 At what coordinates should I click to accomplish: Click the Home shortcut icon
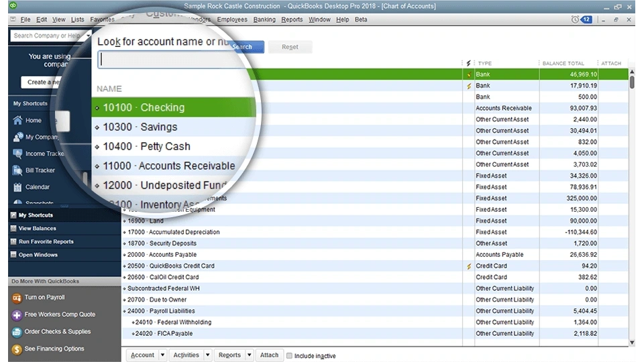click(x=18, y=121)
